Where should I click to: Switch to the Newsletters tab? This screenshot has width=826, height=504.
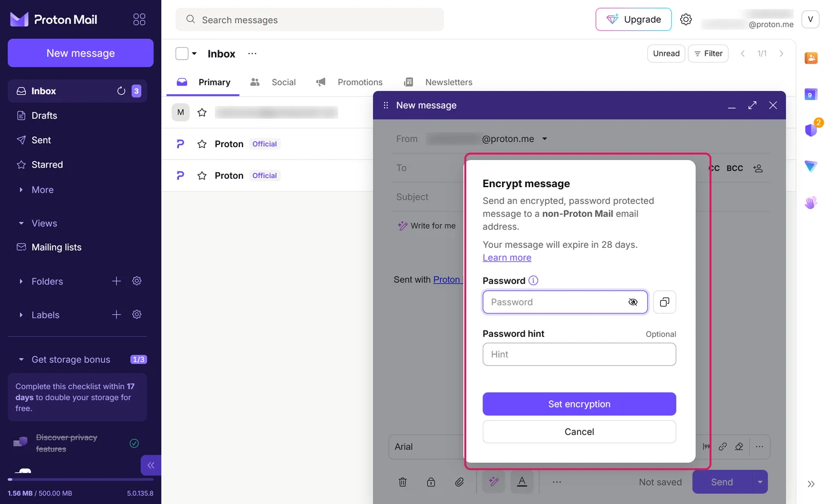(438, 82)
